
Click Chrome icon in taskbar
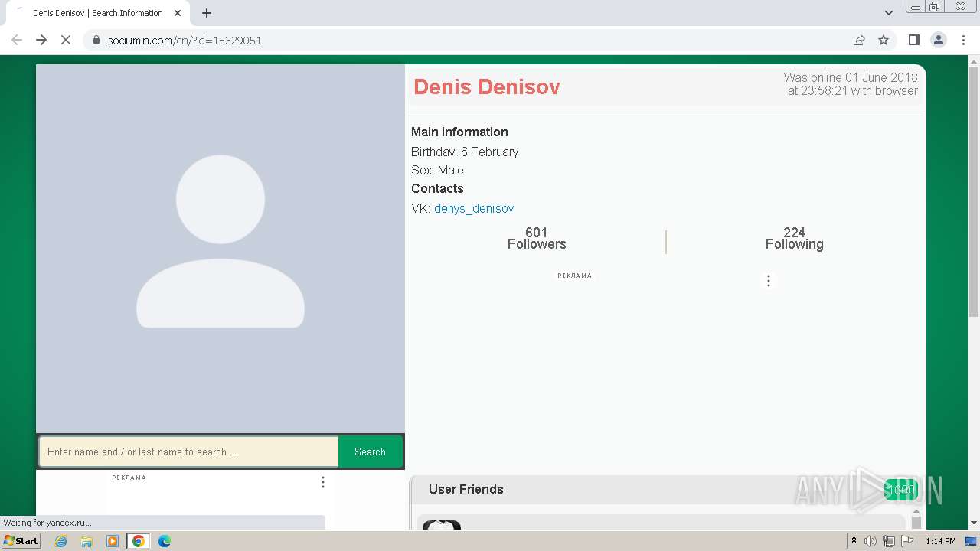(139, 541)
